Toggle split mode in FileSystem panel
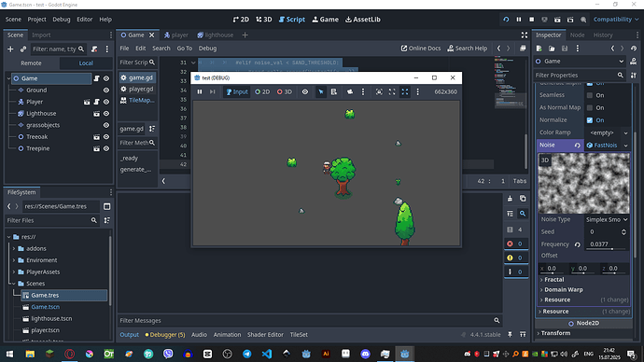The image size is (644, 362). [106, 206]
